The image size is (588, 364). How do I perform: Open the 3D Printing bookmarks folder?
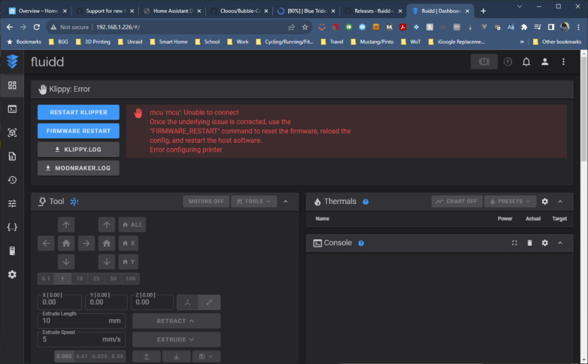pyautogui.click(x=93, y=42)
